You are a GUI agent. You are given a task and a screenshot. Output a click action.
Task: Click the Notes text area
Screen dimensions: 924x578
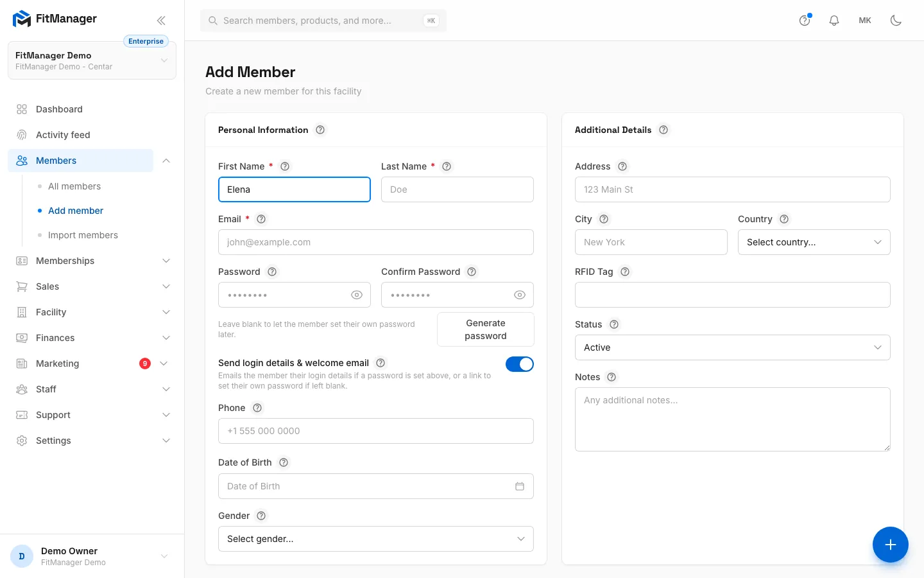(x=733, y=419)
